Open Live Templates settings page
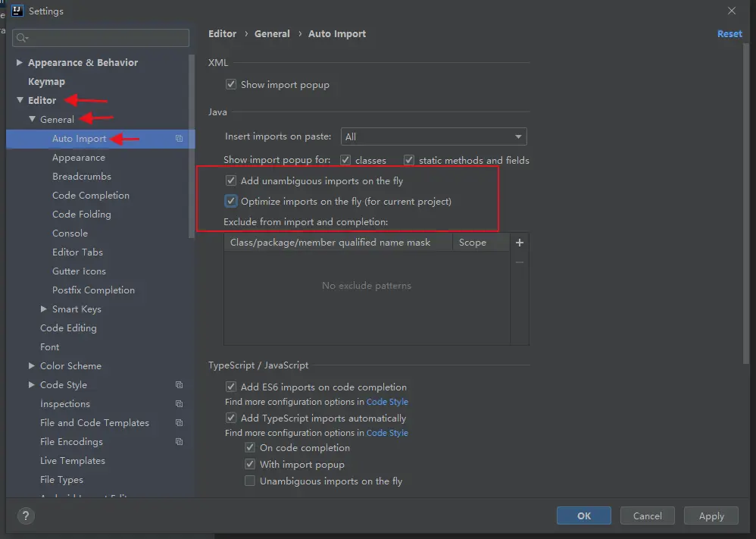756x539 pixels. 72,460
